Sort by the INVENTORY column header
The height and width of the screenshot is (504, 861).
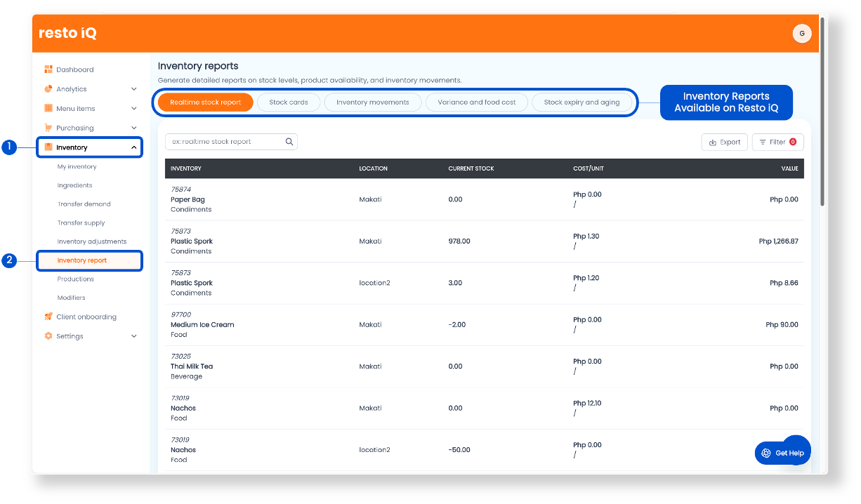(x=186, y=168)
